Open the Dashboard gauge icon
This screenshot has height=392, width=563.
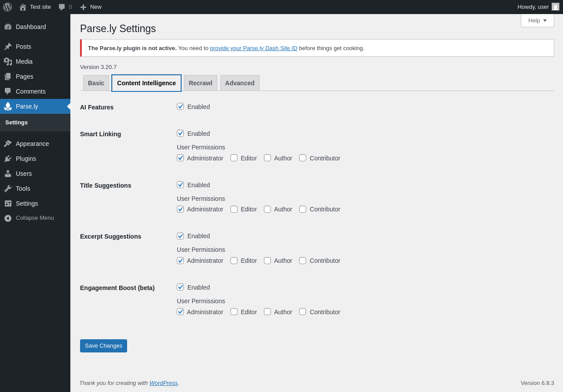pyautogui.click(x=8, y=27)
